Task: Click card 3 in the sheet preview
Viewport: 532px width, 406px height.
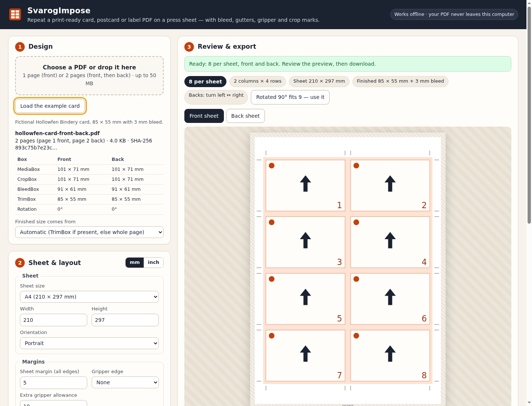Action: pos(306,242)
